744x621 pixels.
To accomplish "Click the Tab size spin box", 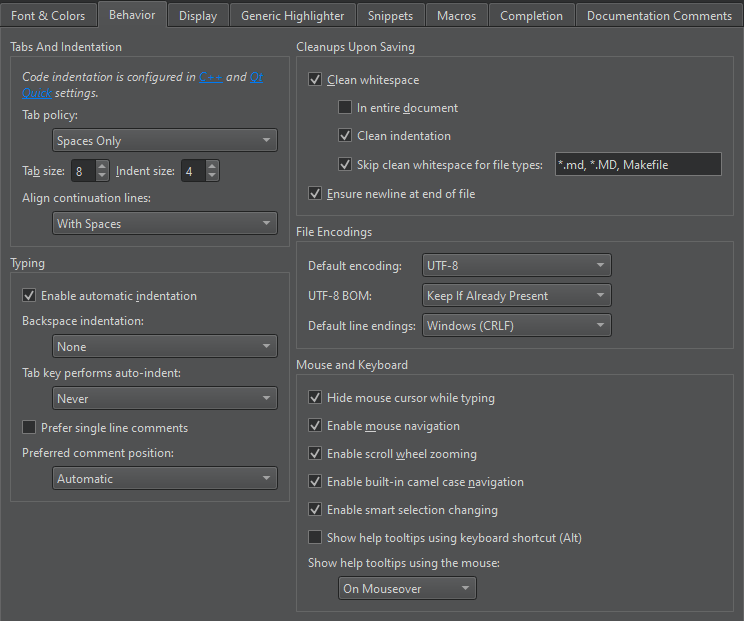I will pyautogui.click(x=82, y=171).
